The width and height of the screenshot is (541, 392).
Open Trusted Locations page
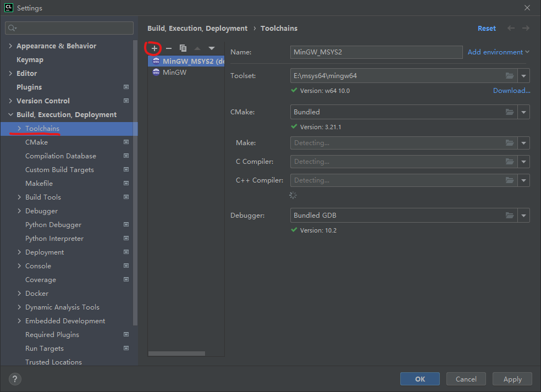[x=53, y=362]
